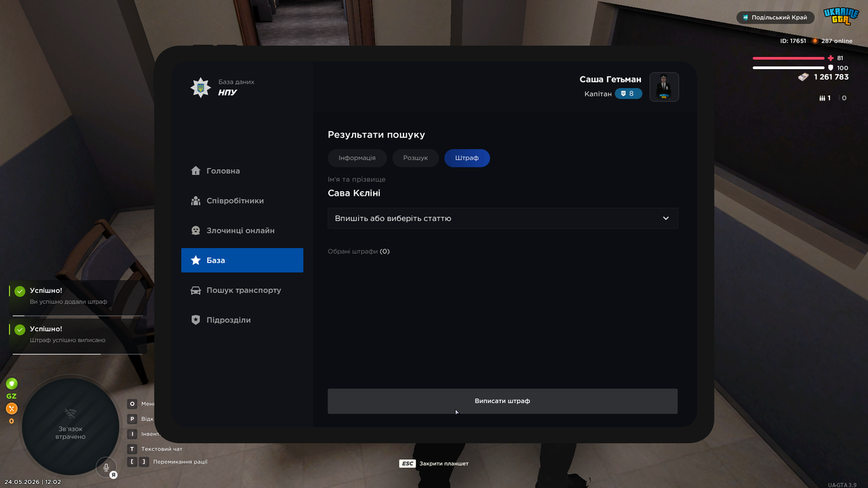Click the Текстовий чат key hint
This screenshot has height=488, width=868.
coord(155,449)
